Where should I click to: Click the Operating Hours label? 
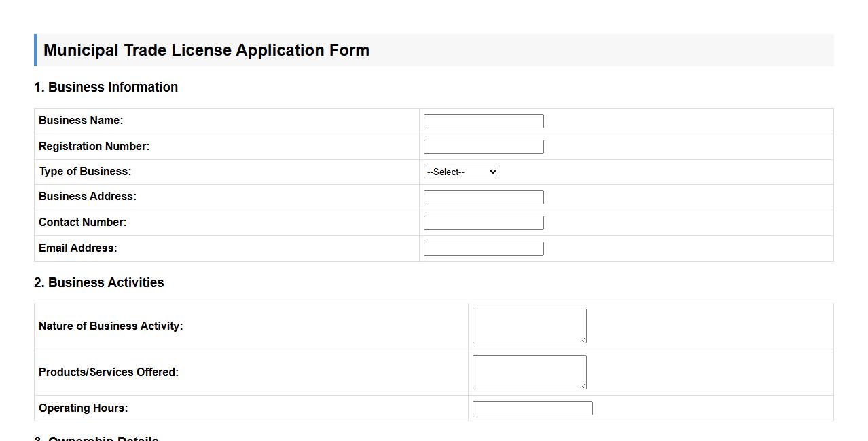[x=83, y=407]
